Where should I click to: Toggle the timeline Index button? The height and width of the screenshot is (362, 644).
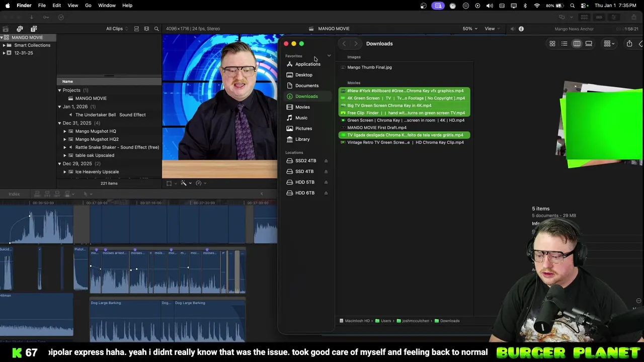14,194
